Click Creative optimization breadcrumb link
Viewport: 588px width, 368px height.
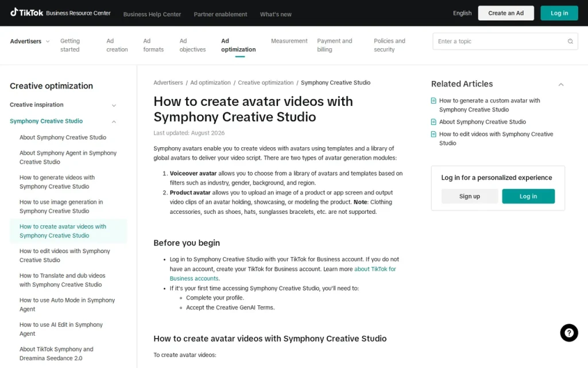[x=265, y=83]
